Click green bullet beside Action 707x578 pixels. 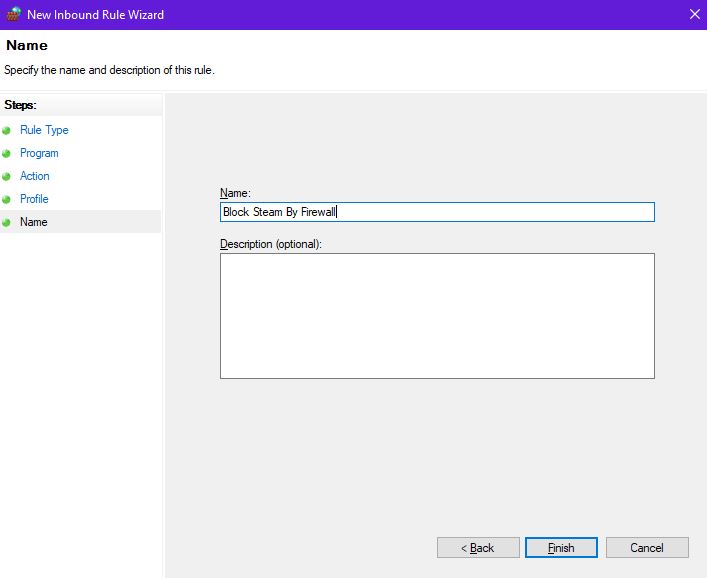tap(6, 177)
